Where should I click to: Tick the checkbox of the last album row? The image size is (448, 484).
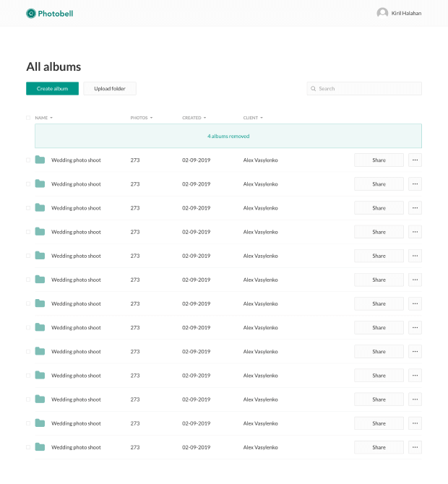[28, 447]
